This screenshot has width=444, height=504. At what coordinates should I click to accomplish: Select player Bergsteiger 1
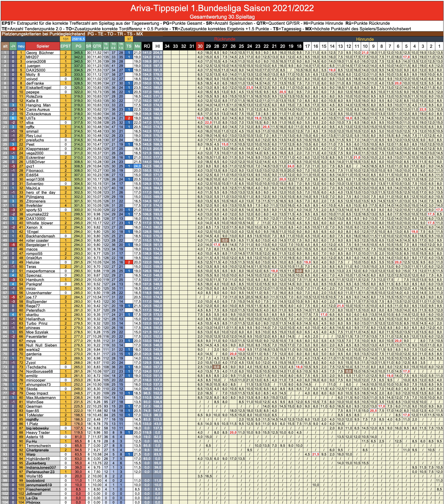[x=38, y=245]
